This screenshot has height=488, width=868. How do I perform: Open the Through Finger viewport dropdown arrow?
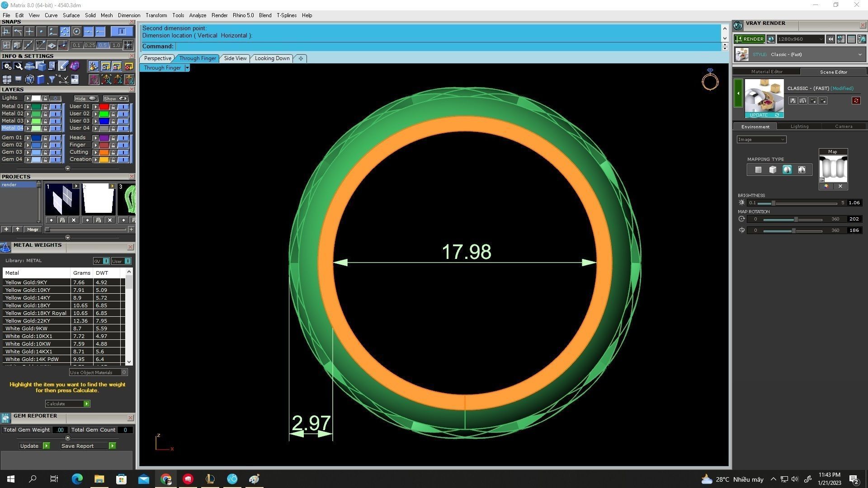(x=187, y=68)
